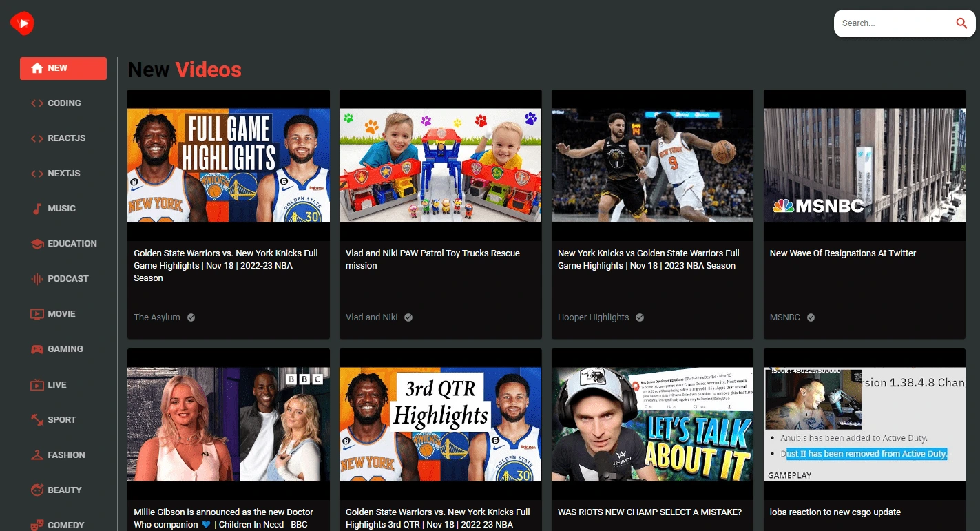Open the MSNBC Twitter resignations video thumbnail
The height and width of the screenshot is (531, 980).
coord(864,165)
